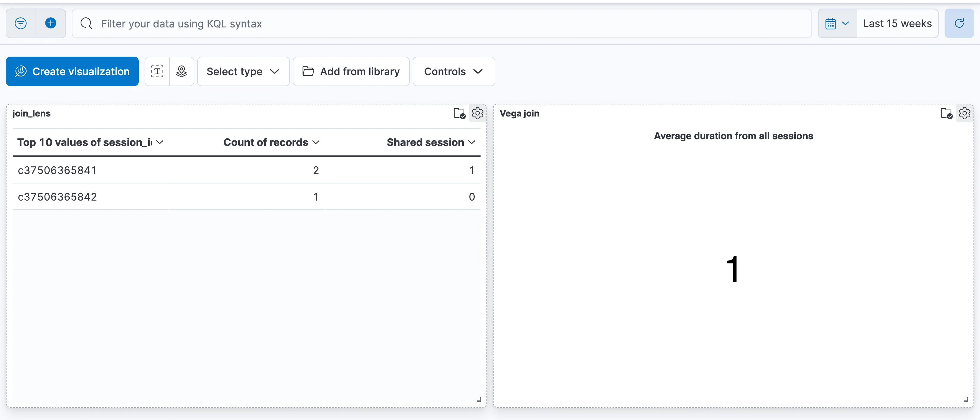Open Count of records column menu
Image resolution: width=980 pixels, height=420 pixels.
(x=316, y=142)
